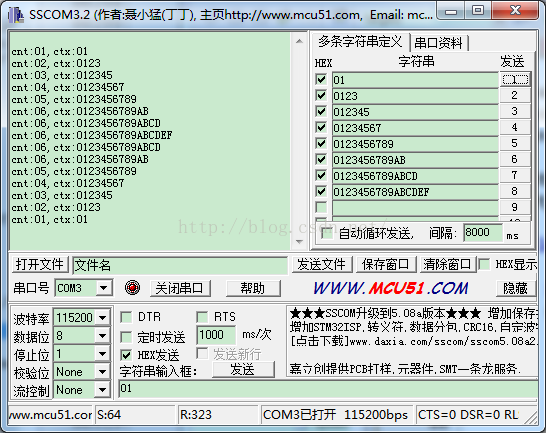
Task: Click send button 1 for string 01
Action: click(x=515, y=80)
